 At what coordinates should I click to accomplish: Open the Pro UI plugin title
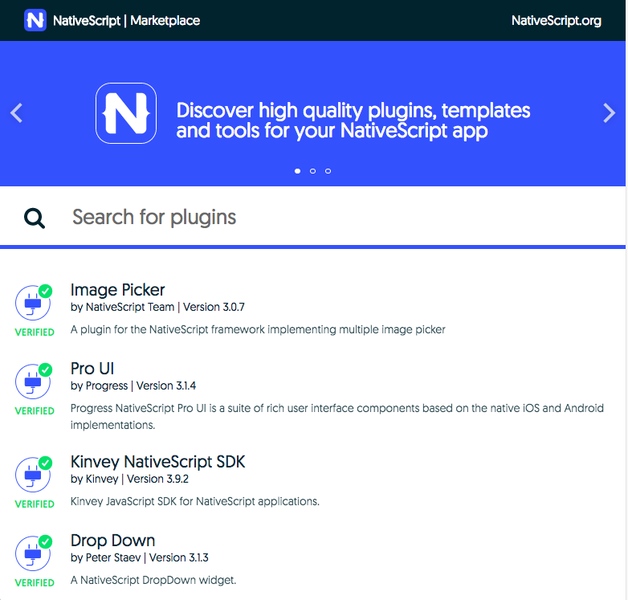point(93,368)
